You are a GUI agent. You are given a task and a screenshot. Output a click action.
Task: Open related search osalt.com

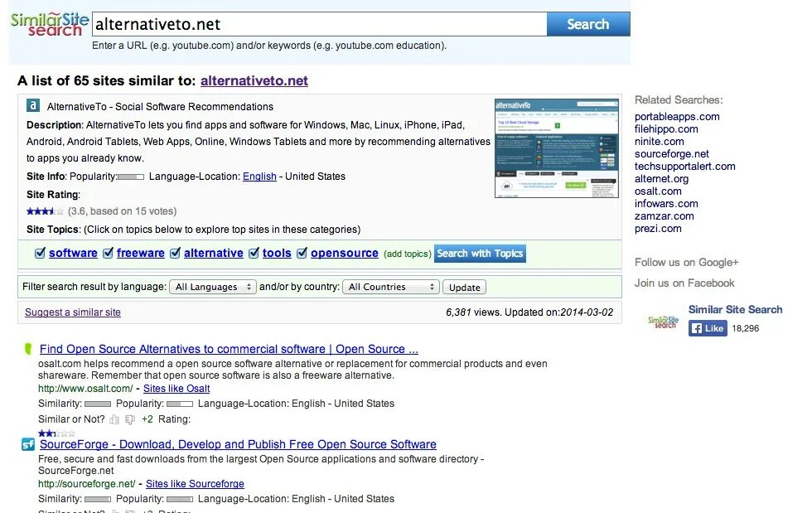(x=658, y=191)
